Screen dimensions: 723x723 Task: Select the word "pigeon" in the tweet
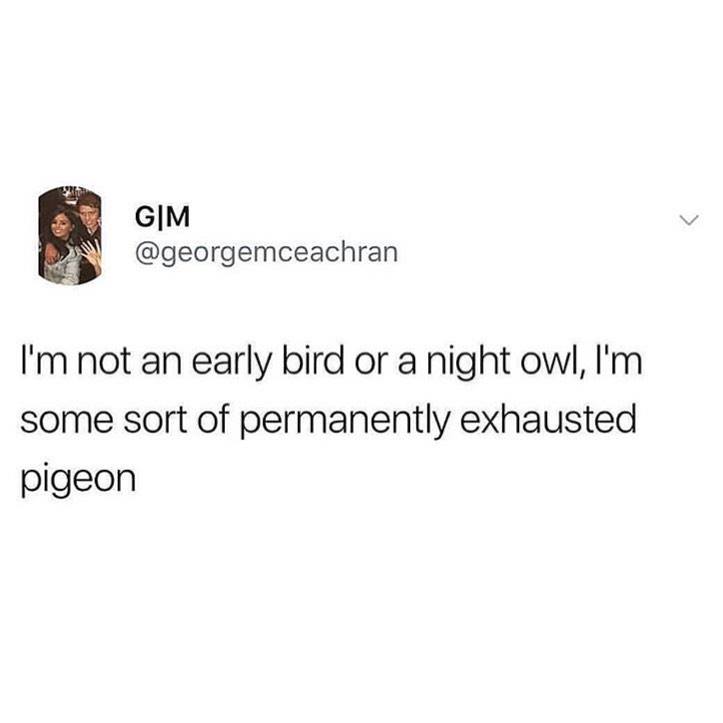pyautogui.click(x=78, y=481)
